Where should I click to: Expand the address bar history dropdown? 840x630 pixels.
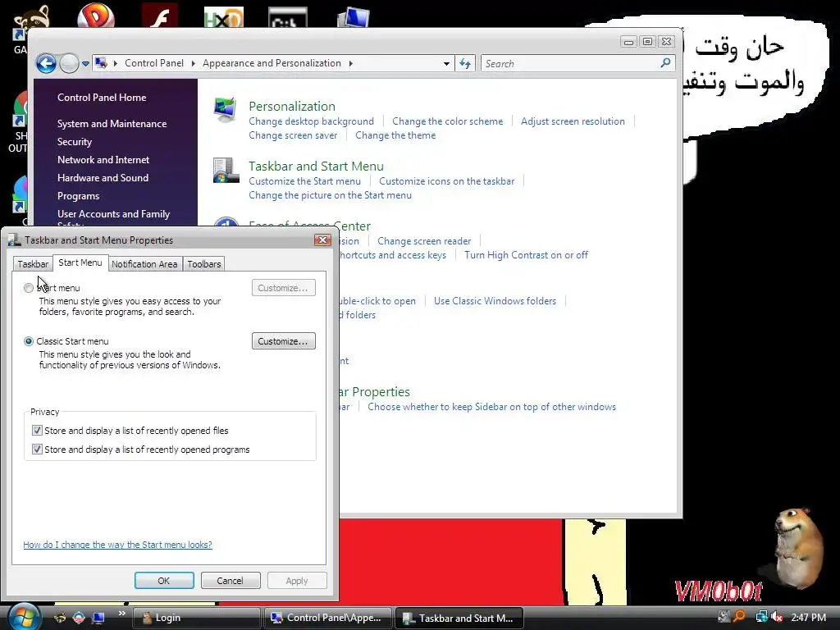446,64
